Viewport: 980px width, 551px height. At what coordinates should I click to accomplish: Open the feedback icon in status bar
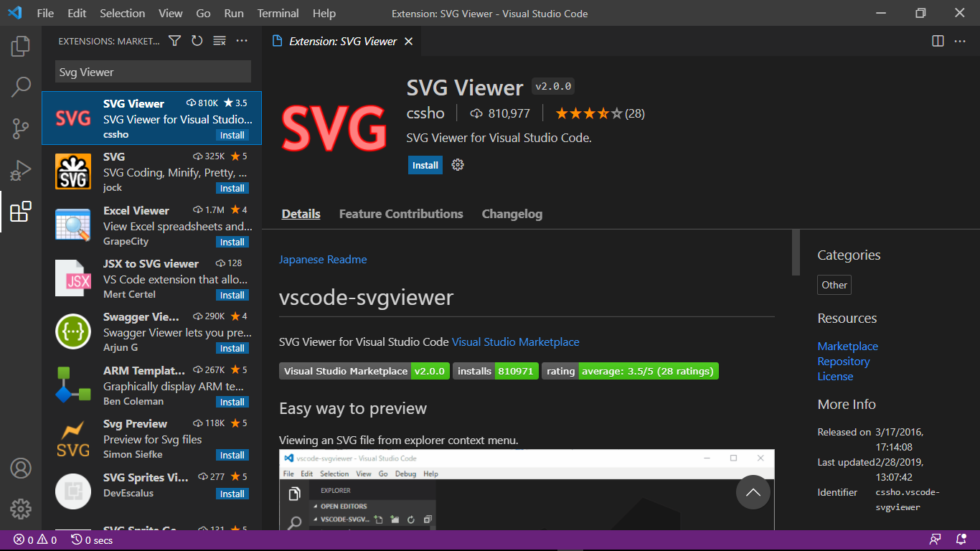tap(936, 540)
